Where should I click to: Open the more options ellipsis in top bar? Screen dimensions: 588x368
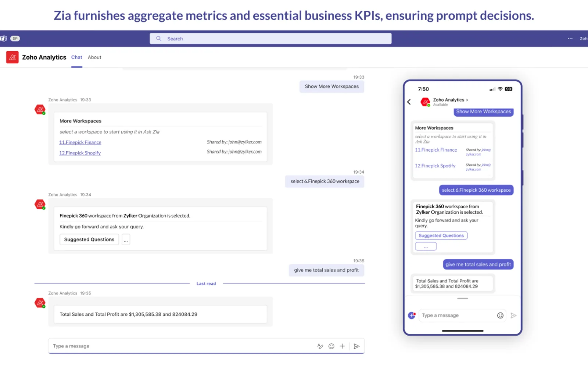pos(570,38)
